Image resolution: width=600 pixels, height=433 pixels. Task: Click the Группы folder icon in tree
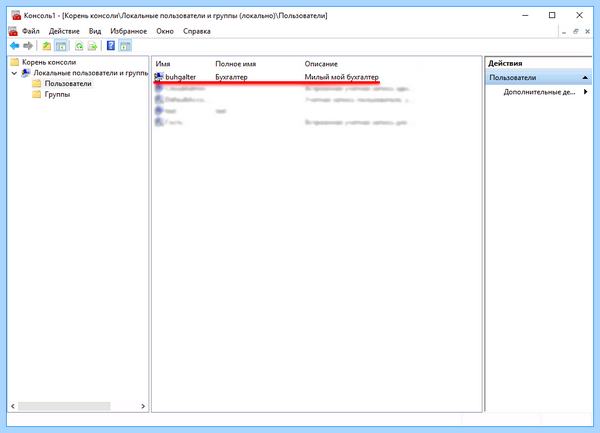pyautogui.click(x=37, y=94)
